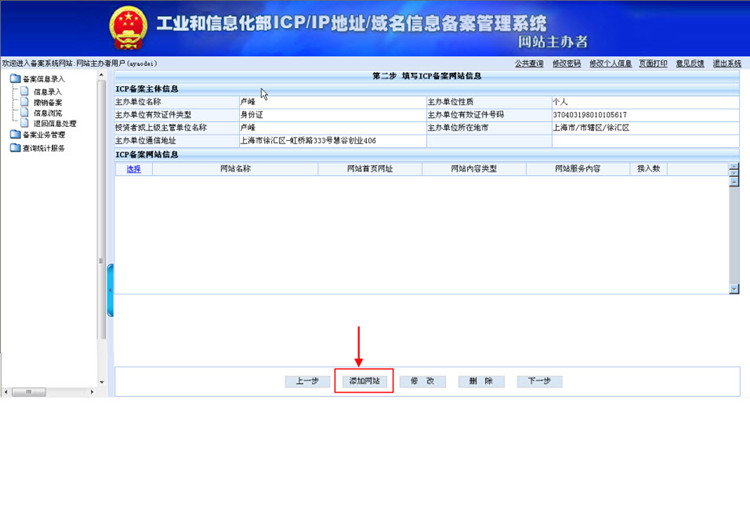
Task: Click 退出系统 to log out
Action: (x=726, y=63)
